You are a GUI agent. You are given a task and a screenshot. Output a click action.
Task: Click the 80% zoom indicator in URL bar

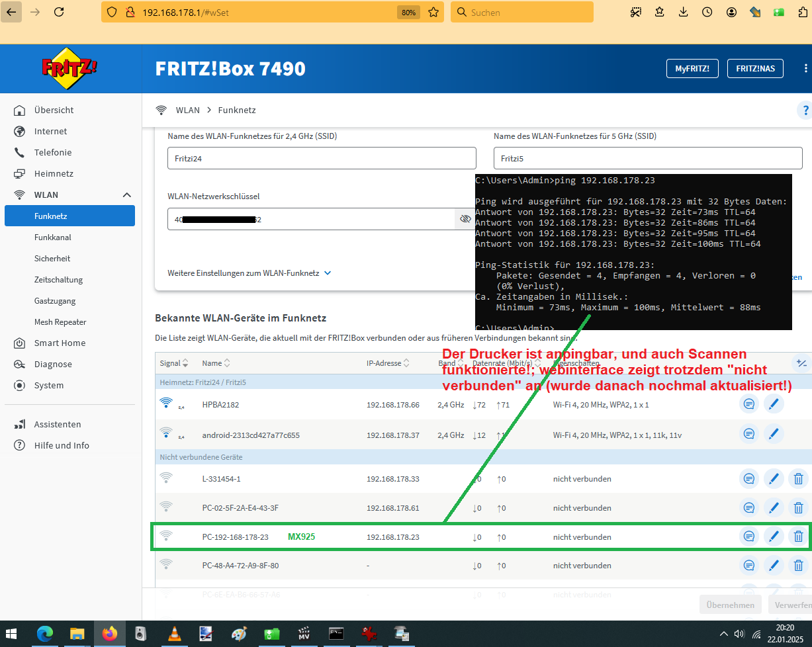[x=408, y=12]
